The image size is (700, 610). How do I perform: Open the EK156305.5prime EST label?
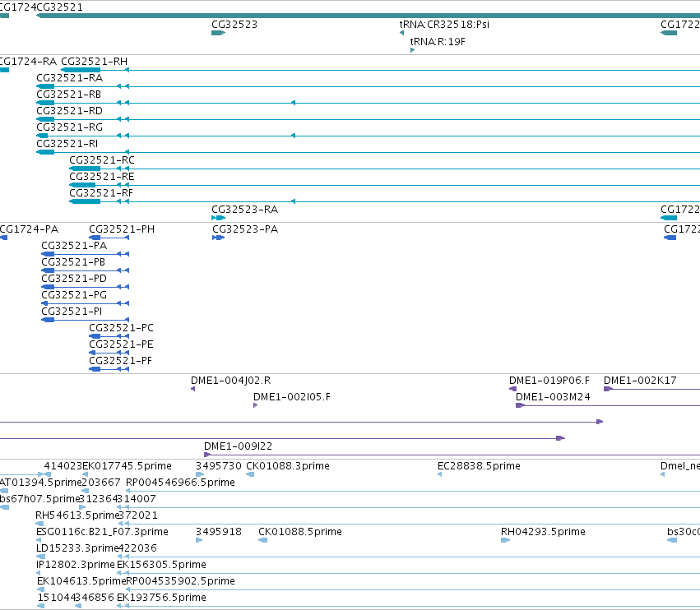coord(161,565)
